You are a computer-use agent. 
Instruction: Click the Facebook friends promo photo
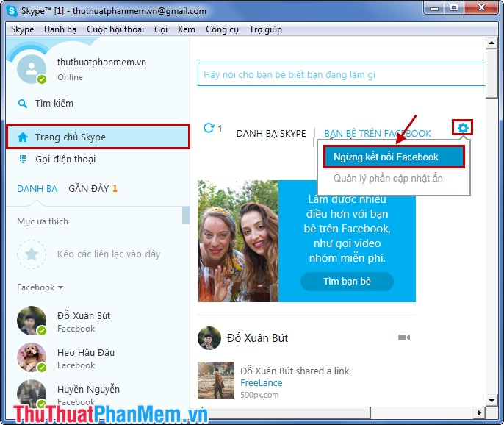238,241
